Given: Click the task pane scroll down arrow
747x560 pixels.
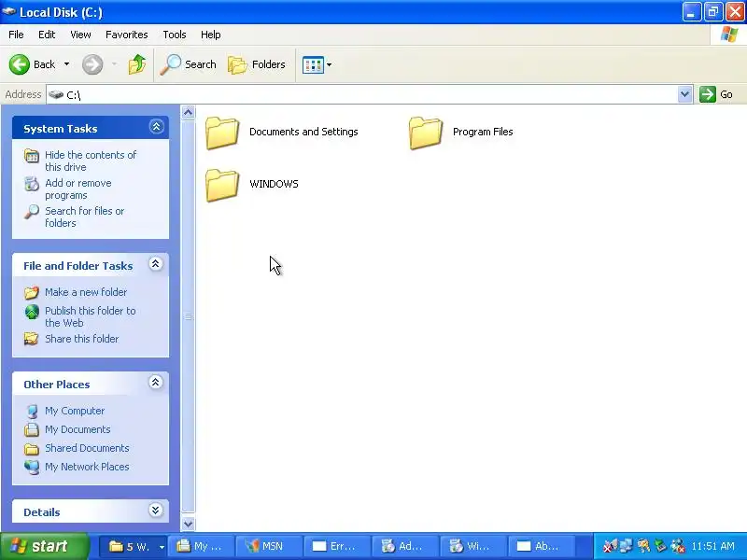Looking at the screenshot, I should coord(189,524).
